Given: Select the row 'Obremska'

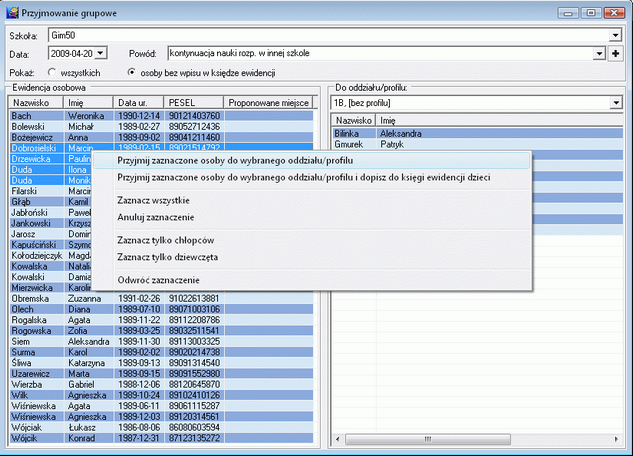Looking at the screenshot, I should [161, 299].
